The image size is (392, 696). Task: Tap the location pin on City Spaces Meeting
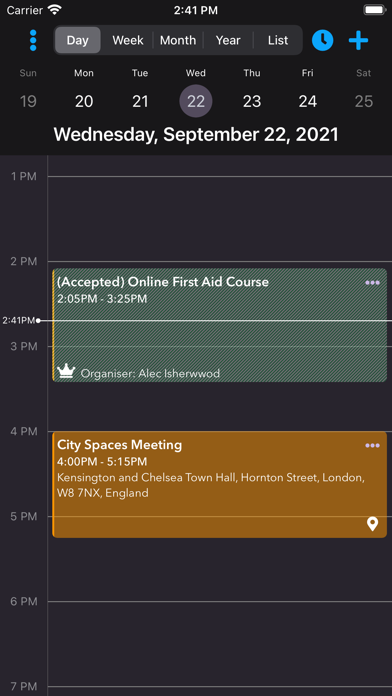pos(372,524)
